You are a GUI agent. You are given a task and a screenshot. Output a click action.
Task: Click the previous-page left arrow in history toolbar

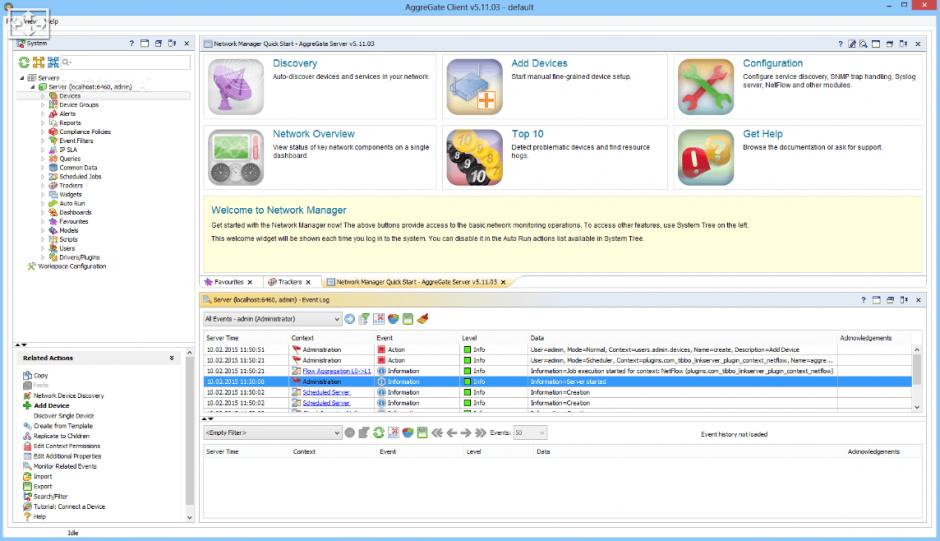click(451, 432)
